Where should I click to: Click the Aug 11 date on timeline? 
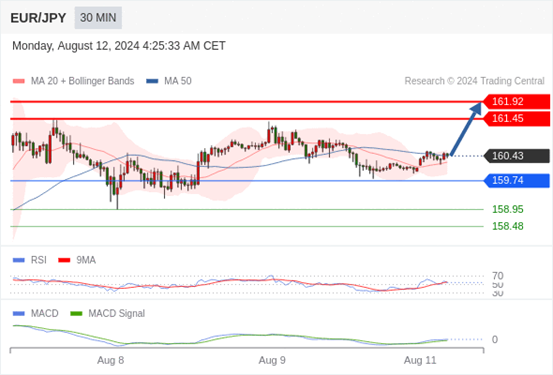420,361
